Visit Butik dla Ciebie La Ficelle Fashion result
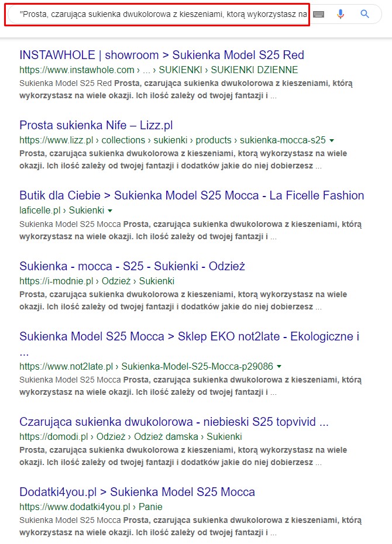This screenshot has height=544, width=392. (191, 195)
